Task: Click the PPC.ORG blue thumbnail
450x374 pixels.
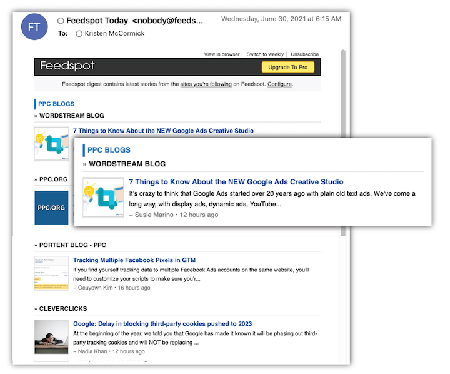Action: (x=51, y=208)
